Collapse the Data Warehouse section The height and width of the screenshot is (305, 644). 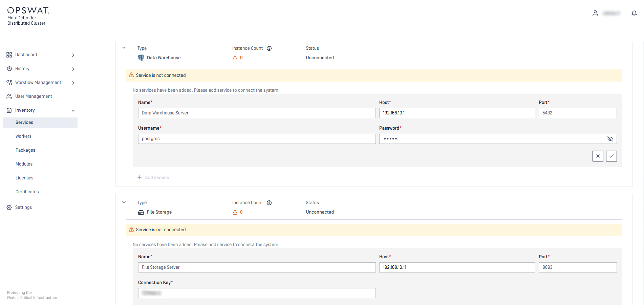[x=124, y=48]
